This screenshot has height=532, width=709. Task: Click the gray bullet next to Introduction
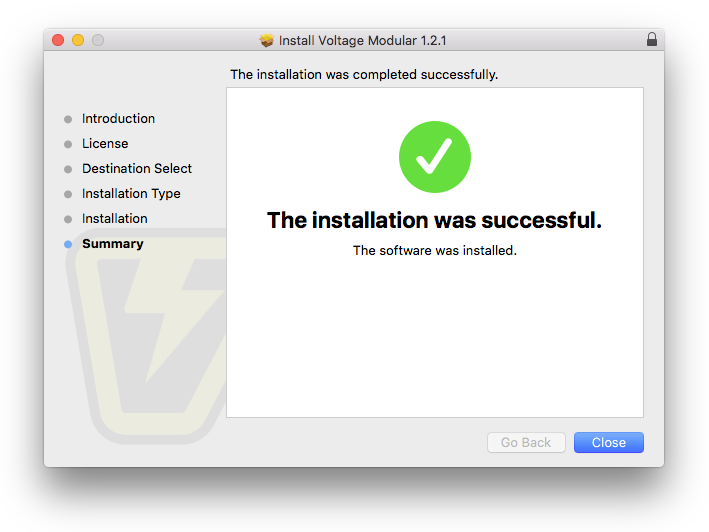(68, 119)
